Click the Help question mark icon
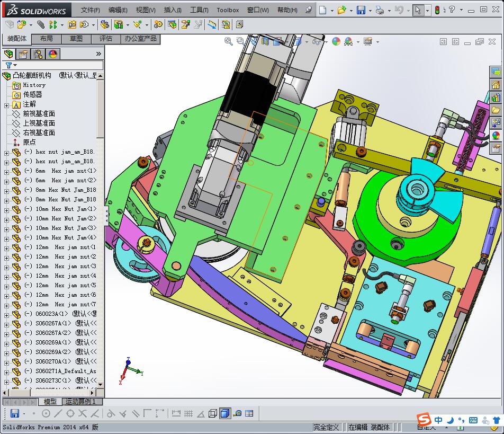Screen dimensions: 504x434 452,10
